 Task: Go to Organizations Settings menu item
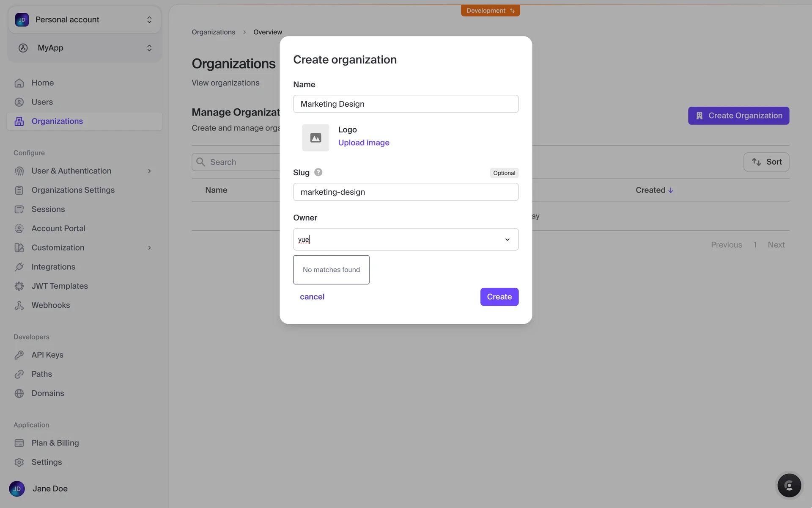point(73,190)
